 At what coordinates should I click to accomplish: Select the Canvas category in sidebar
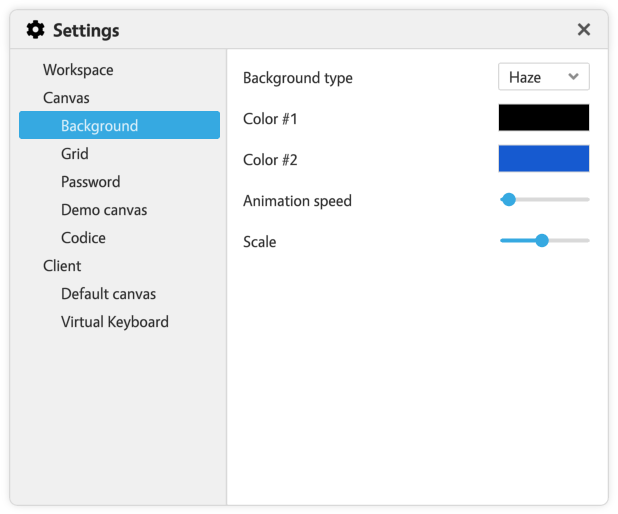66,98
